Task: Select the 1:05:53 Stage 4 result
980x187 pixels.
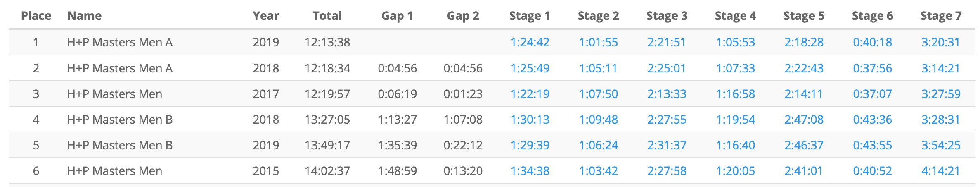Action: (x=735, y=42)
